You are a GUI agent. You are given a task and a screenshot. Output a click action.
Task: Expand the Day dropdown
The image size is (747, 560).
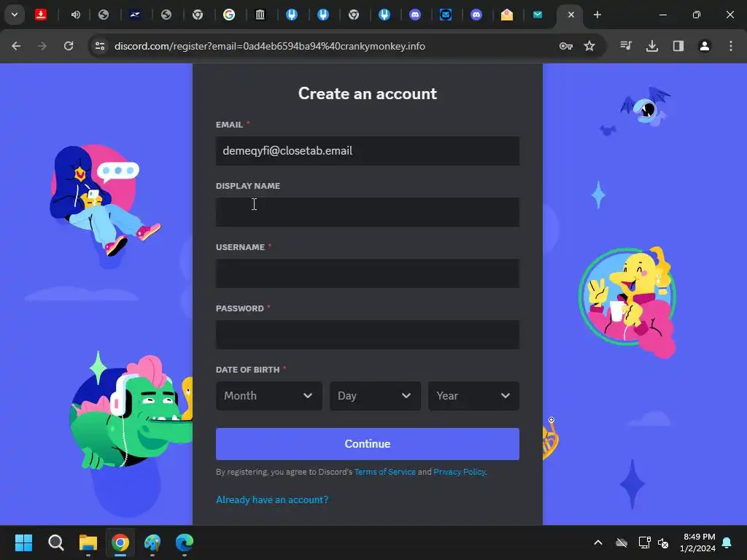375,396
